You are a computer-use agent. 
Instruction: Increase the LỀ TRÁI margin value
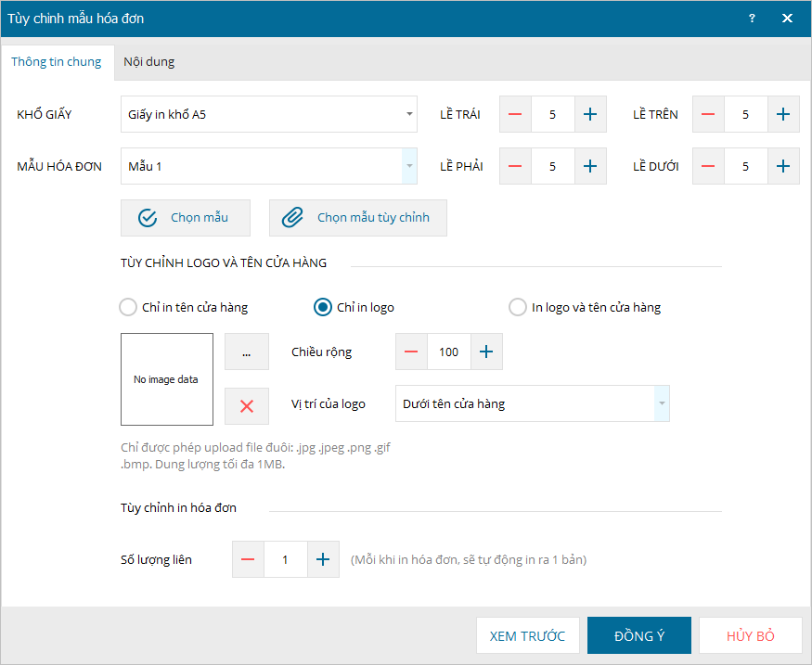click(x=590, y=114)
